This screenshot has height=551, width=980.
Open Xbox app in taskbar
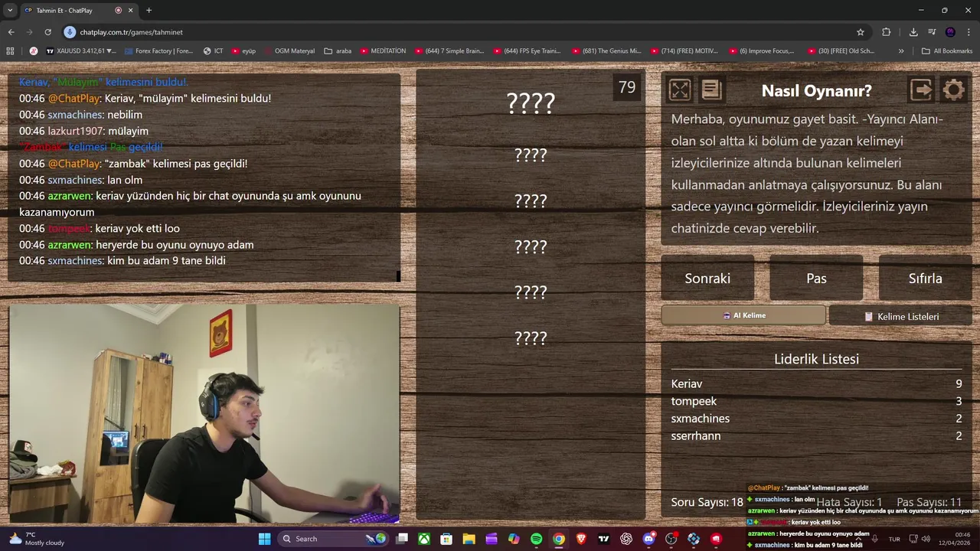[424, 539]
